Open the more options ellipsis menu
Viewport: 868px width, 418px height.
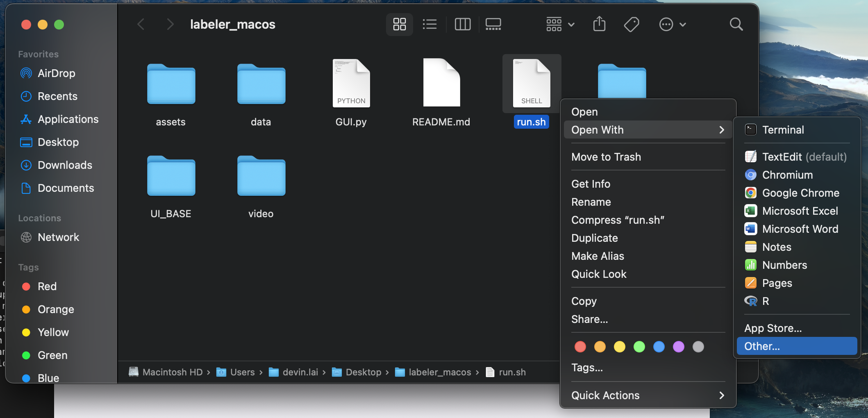pyautogui.click(x=672, y=24)
